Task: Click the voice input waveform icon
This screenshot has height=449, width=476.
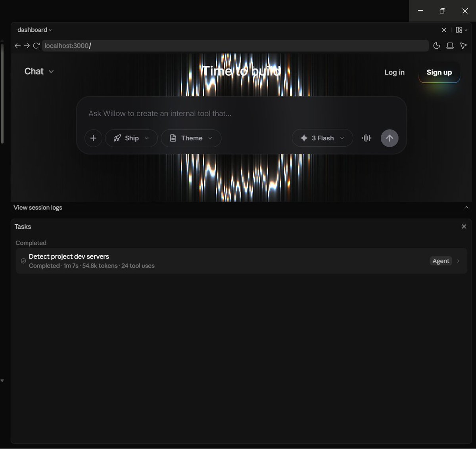Action: (x=367, y=138)
